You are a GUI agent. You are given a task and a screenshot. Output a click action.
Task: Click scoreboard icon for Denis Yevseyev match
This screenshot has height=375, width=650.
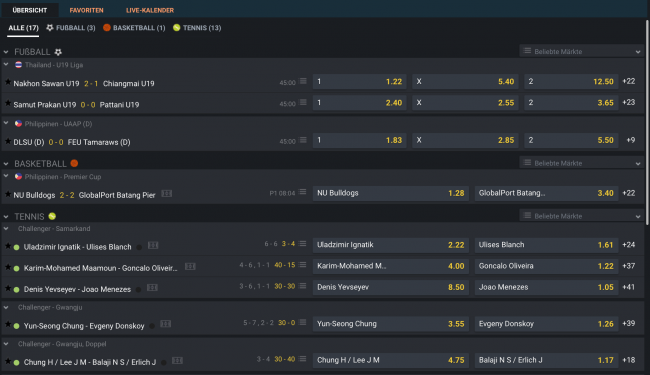(x=152, y=288)
